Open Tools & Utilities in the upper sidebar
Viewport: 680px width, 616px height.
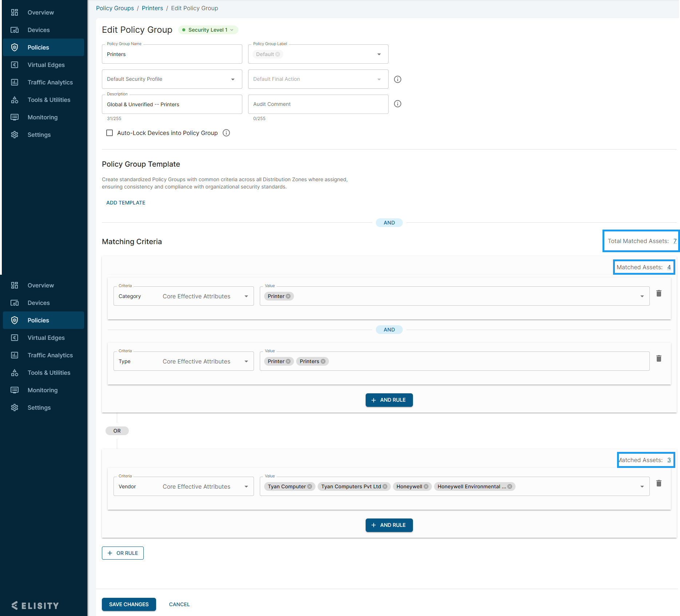click(44, 100)
